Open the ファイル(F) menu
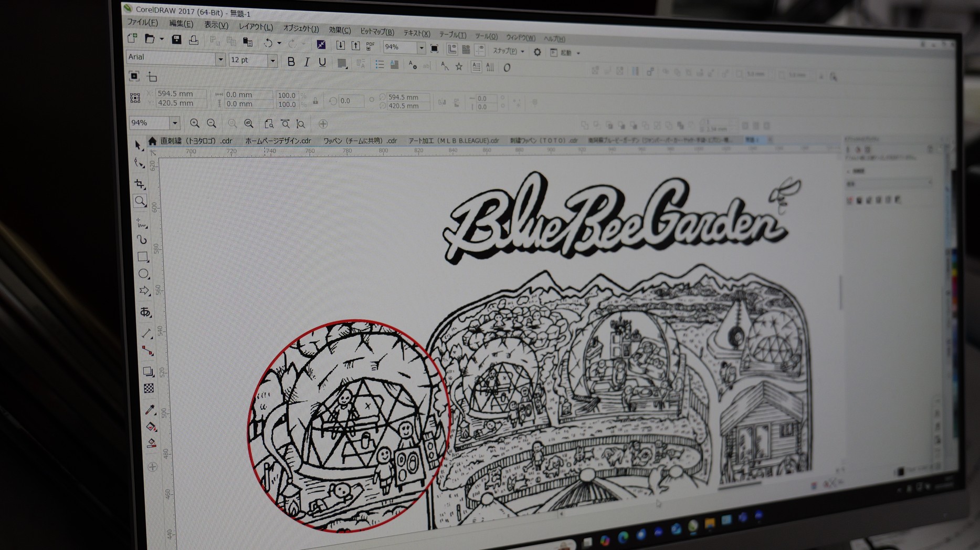Viewport: 980px width, 550px height. [142, 23]
